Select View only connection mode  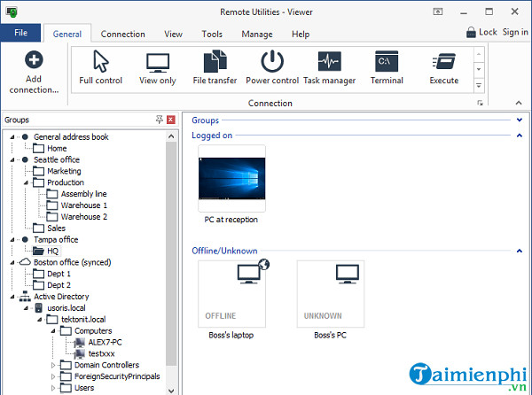(x=158, y=68)
